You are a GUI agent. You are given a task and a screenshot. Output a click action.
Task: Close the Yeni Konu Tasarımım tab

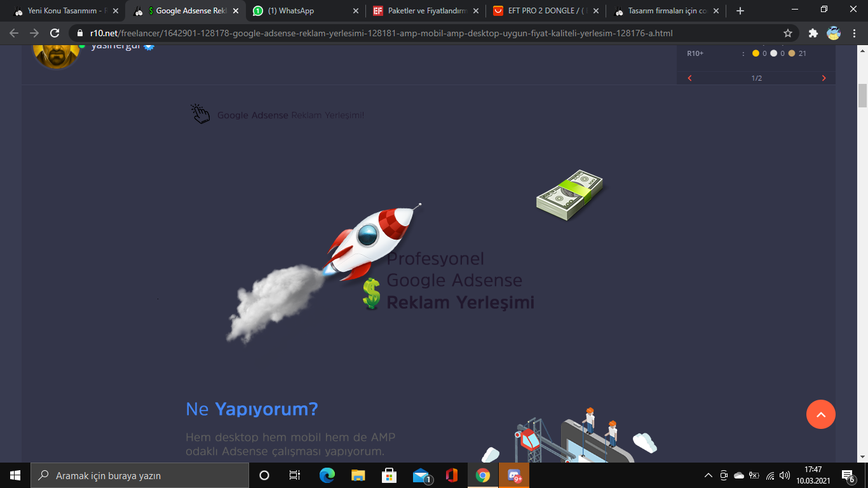point(116,11)
